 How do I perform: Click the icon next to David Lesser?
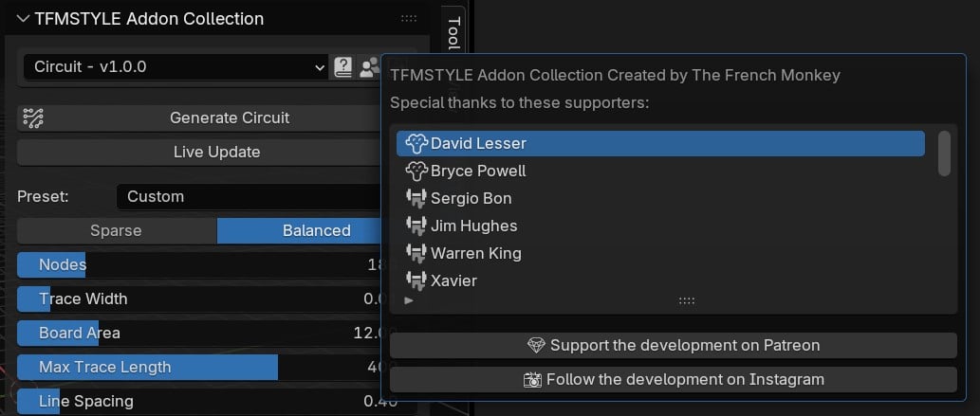coord(416,143)
